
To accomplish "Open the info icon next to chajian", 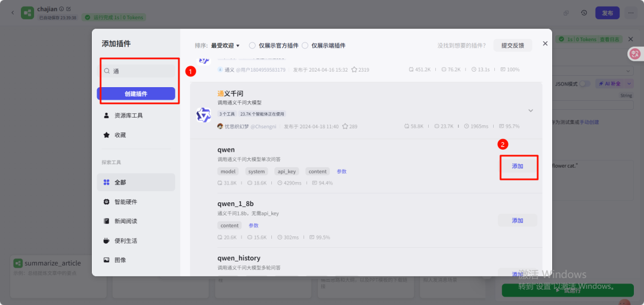I will coord(61,8).
